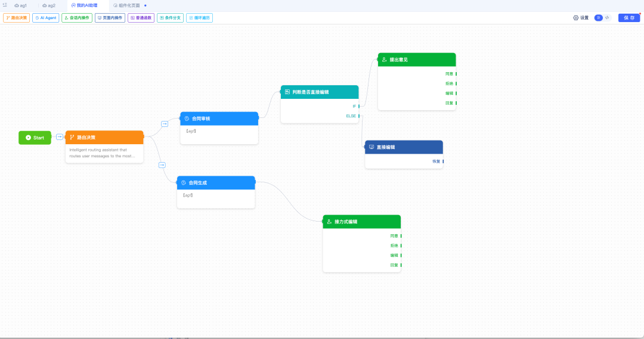The height and width of the screenshot is (339, 644).
Task: Add a 条件分支 node from toolbar
Action: pyautogui.click(x=170, y=18)
